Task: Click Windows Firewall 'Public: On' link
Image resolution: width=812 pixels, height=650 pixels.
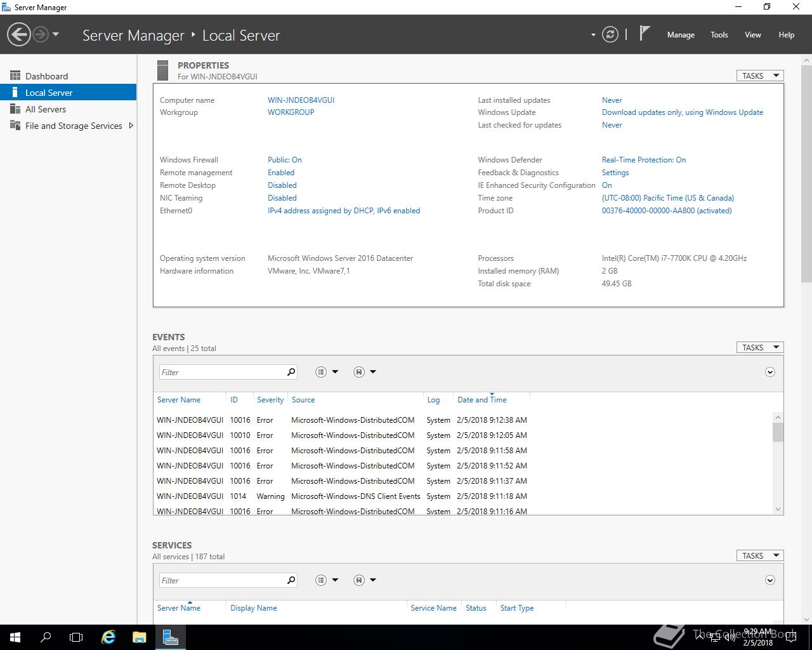Action: tap(284, 160)
